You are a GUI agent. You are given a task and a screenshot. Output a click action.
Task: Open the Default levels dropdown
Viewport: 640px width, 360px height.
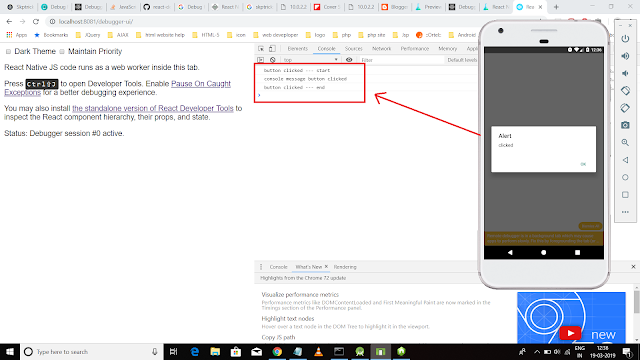tap(462, 60)
